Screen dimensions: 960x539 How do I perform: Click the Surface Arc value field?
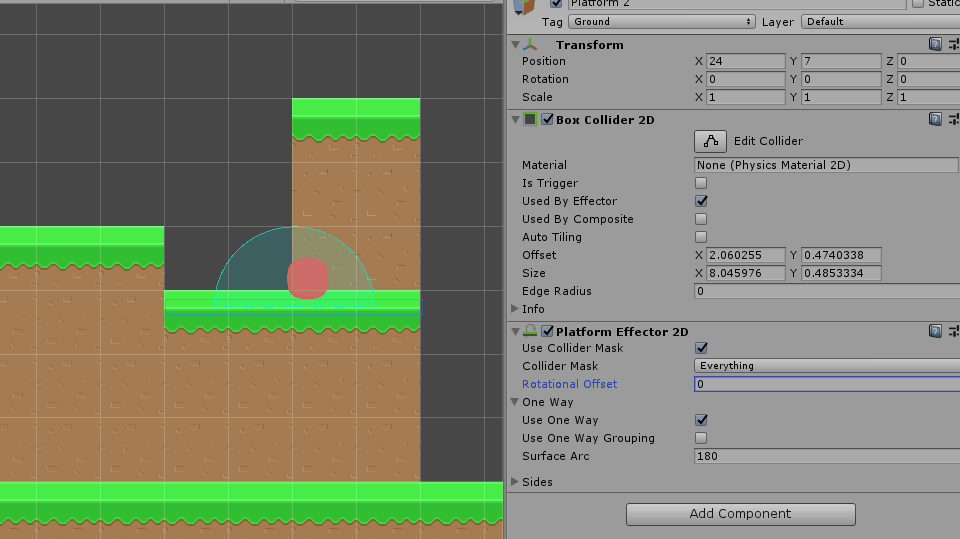pyautogui.click(x=826, y=456)
